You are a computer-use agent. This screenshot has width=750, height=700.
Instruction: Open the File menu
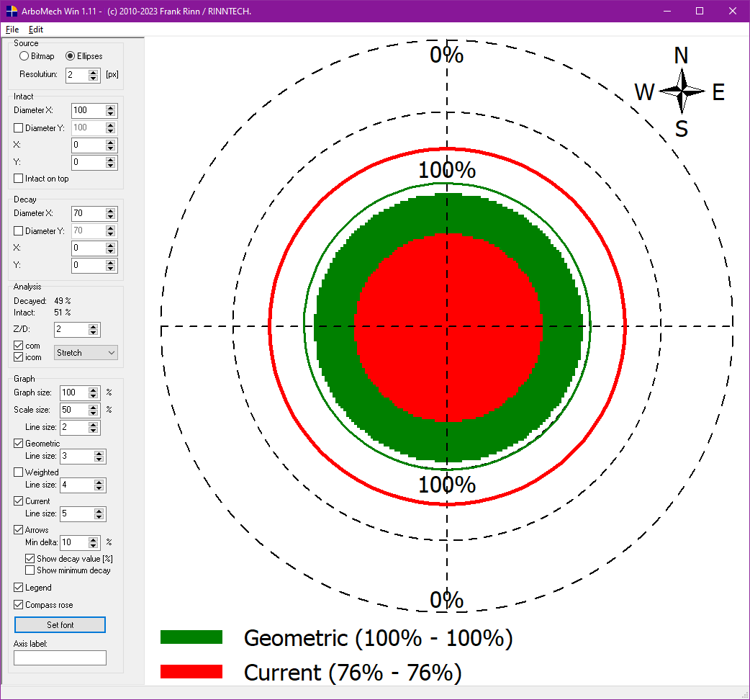click(12, 30)
